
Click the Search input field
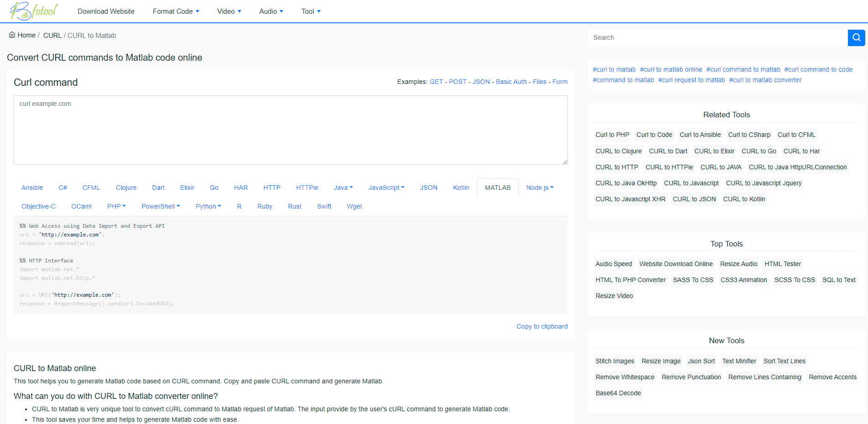coord(716,37)
